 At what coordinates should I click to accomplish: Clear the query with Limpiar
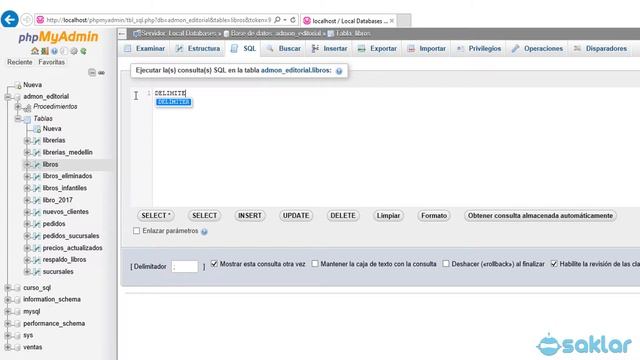click(388, 216)
